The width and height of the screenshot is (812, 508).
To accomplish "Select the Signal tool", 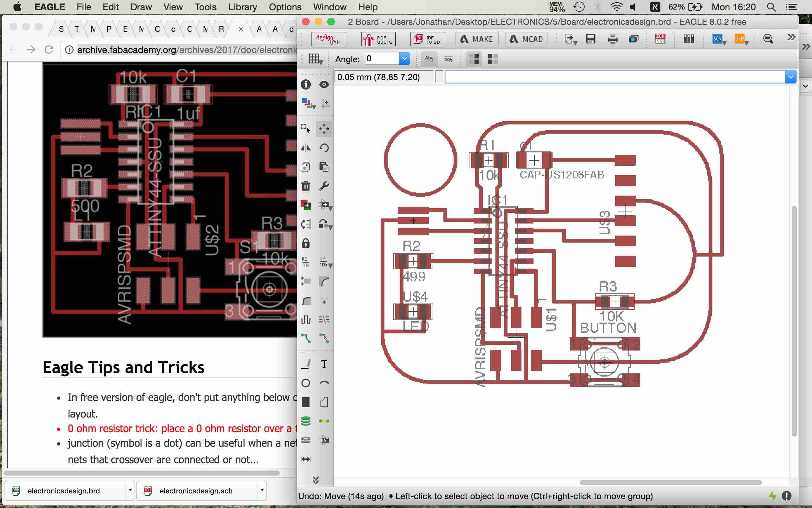I will (x=324, y=421).
